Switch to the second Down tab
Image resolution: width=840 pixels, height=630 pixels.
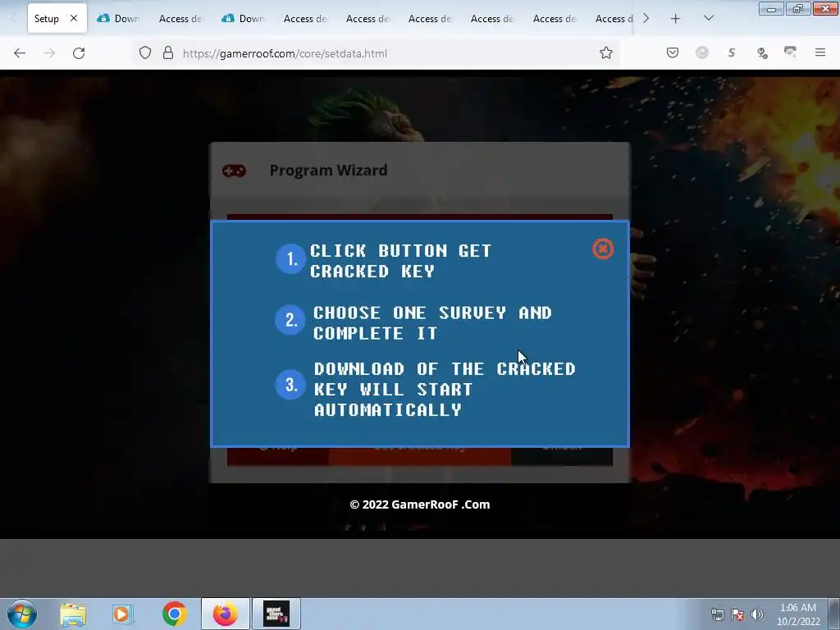click(x=244, y=19)
